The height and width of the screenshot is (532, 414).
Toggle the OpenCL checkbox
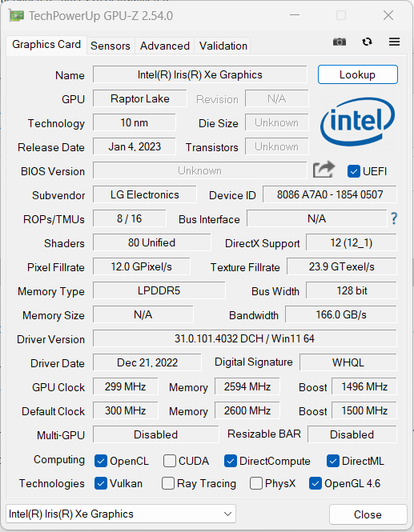[x=101, y=461]
